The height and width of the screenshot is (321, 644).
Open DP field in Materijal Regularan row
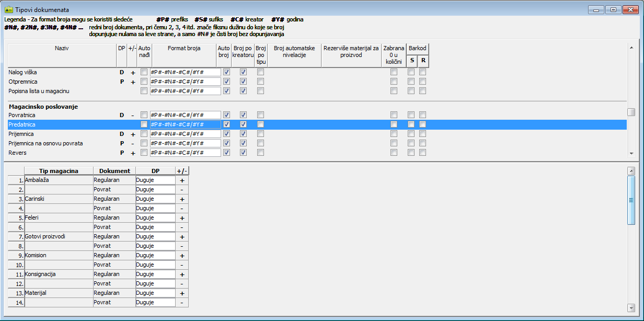pyautogui.click(x=155, y=293)
